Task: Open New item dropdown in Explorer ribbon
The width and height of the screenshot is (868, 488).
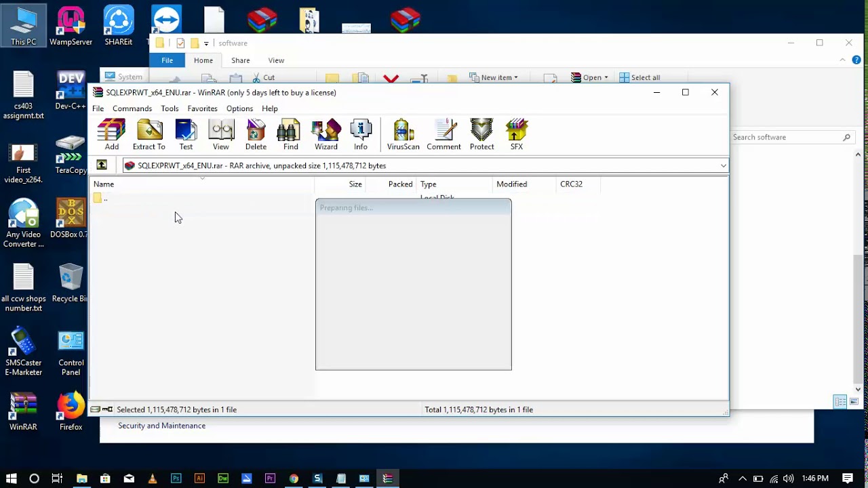Action: [x=494, y=77]
